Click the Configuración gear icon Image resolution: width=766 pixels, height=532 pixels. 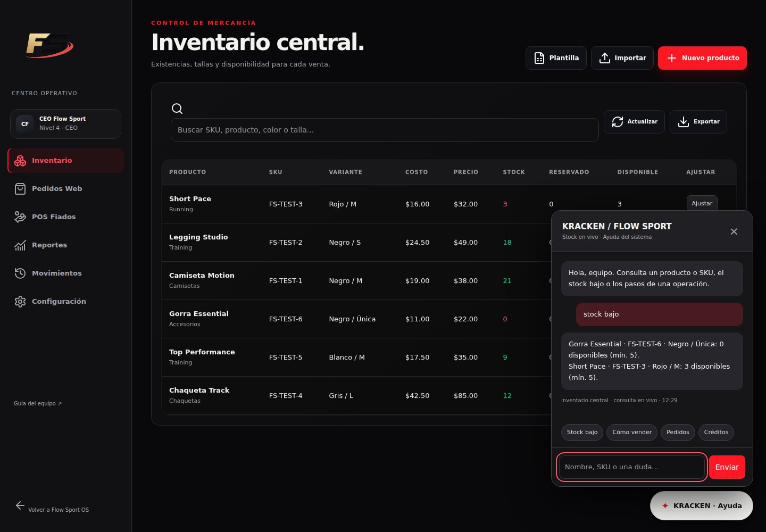pyautogui.click(x=20, y=302)
